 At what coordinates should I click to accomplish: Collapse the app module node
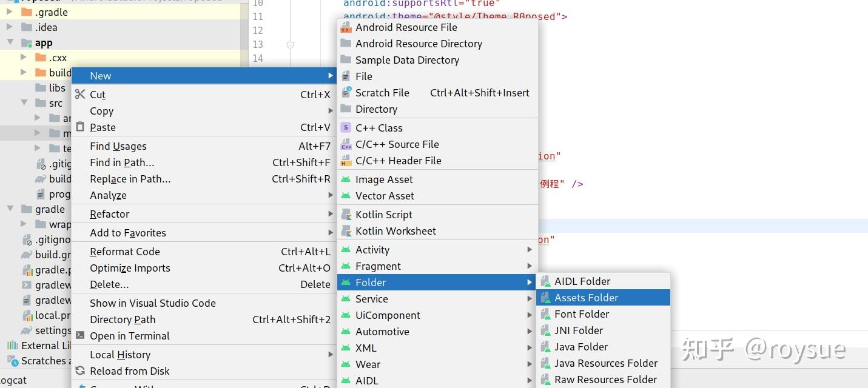point(10,42)
